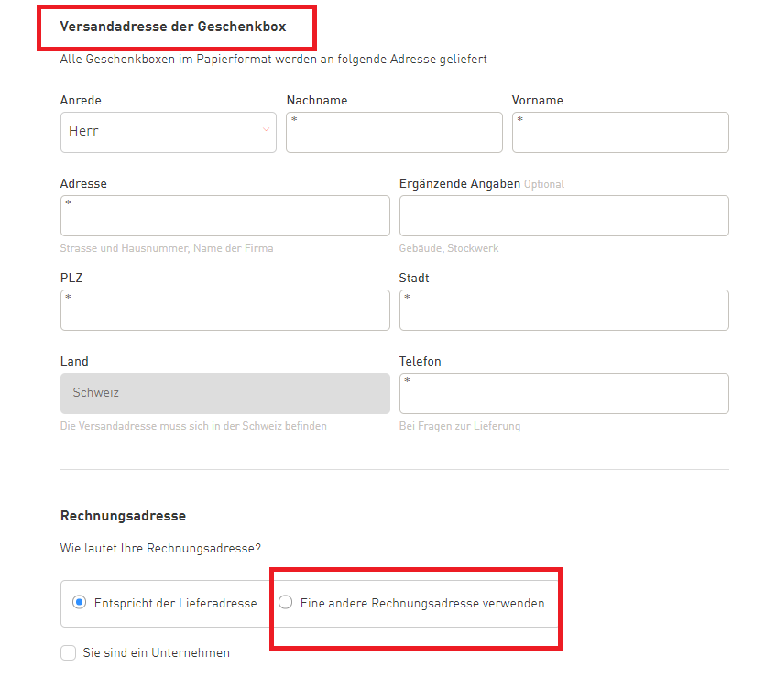
Task: Focus the PLZ postal code field
Action: [224, 311]
